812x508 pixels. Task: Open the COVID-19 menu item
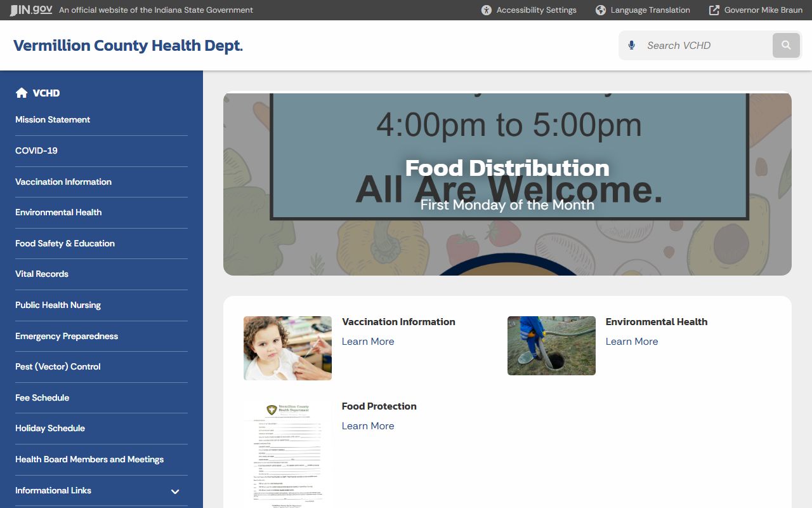(x=36, y=150)
